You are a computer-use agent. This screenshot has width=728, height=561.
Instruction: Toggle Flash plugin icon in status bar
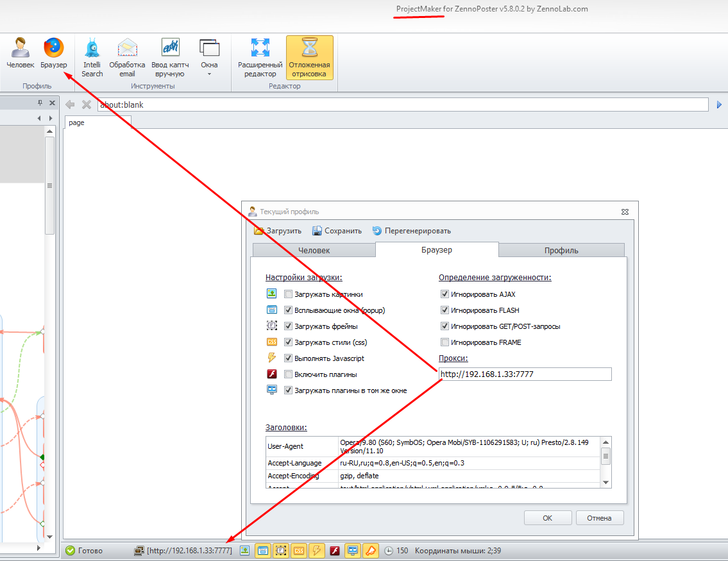[335, 551]
